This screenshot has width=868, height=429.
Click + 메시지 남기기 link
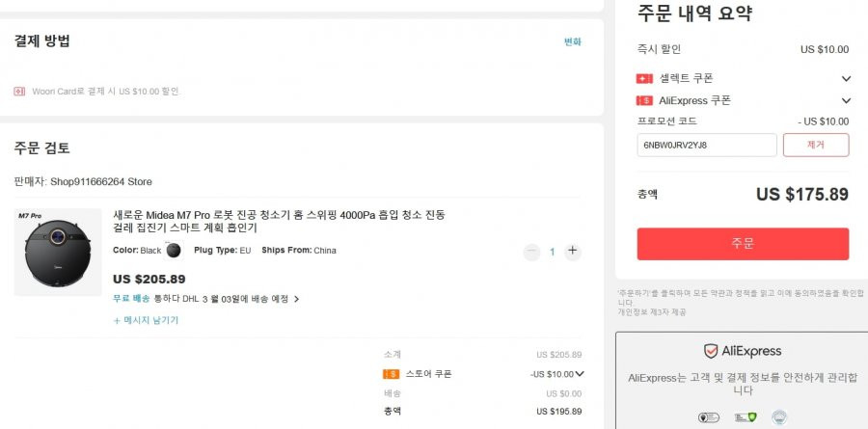[x=146, y=320]
